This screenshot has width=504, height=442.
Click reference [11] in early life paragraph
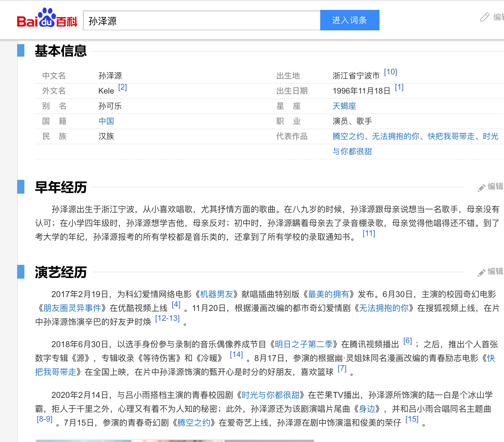point(369,234)
